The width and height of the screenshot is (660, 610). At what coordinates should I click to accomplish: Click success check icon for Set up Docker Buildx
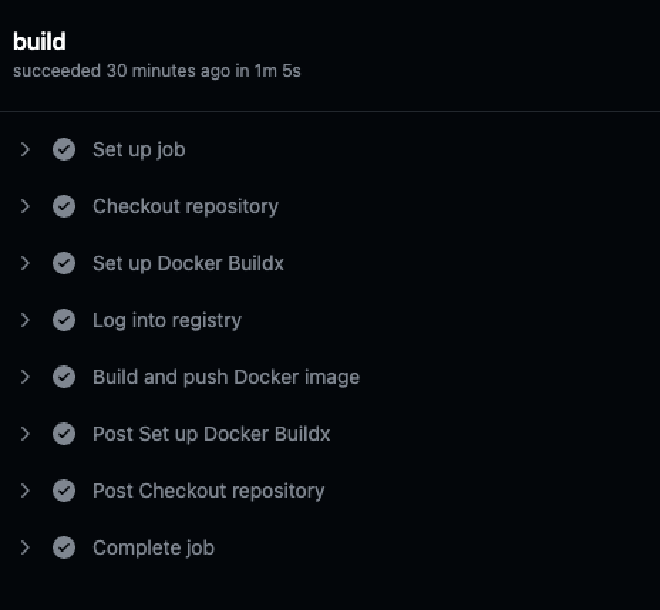click(64, 264)
